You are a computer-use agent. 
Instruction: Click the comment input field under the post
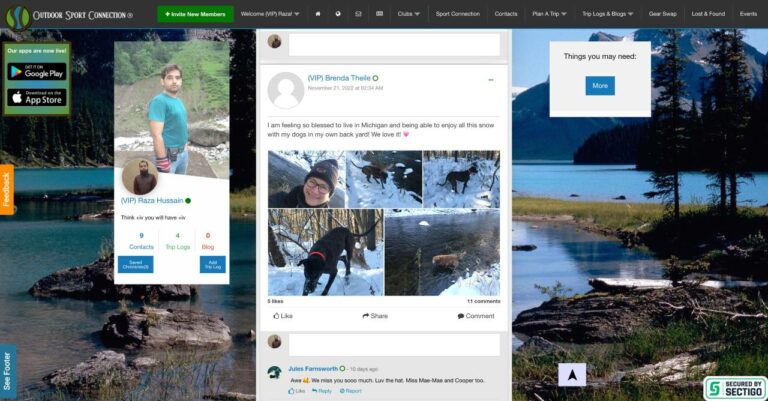[x=394, y=344]
